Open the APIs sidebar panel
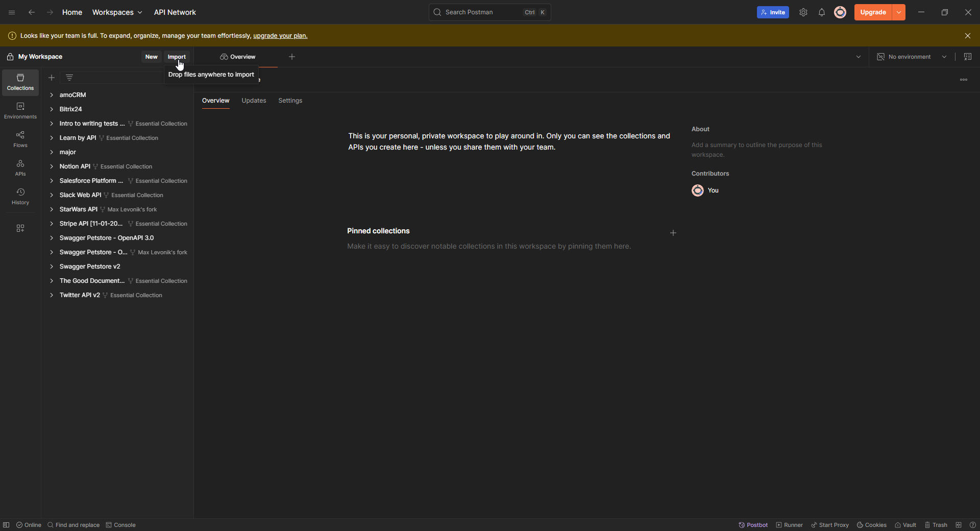Image resolution: width=980 pixels, height=531 pixels. pyautogui.click(x=20, y=168)
